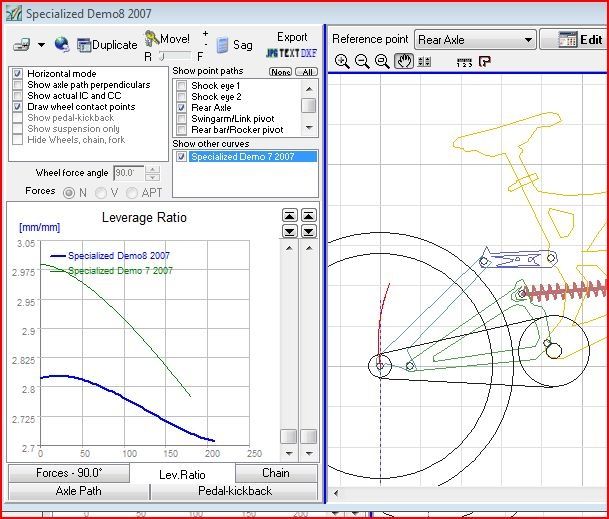
Task: Click left chart scrollbar down arrow
Action: [x=289, y=453]
